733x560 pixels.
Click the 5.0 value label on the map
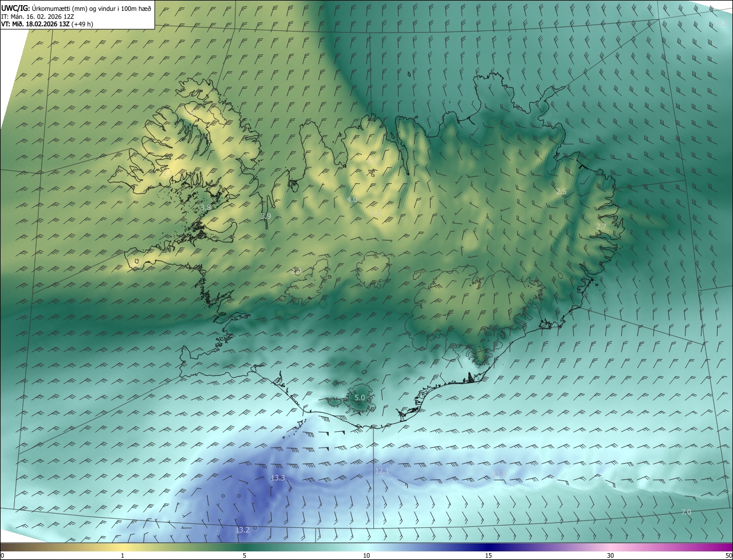360,397
